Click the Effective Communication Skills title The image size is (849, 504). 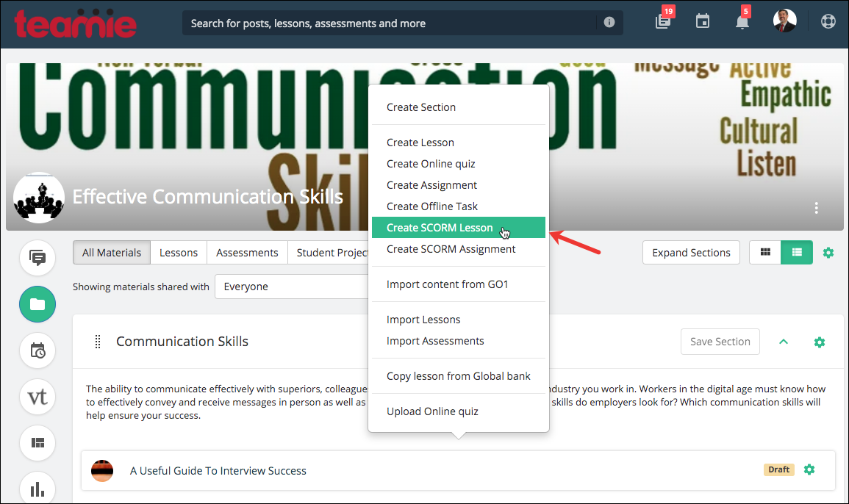[208, 196]
